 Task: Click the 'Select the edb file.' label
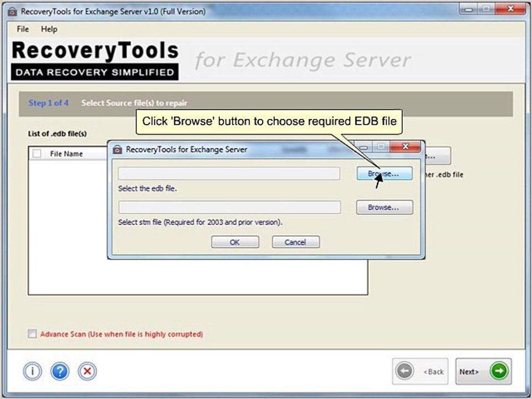point(147,188)
